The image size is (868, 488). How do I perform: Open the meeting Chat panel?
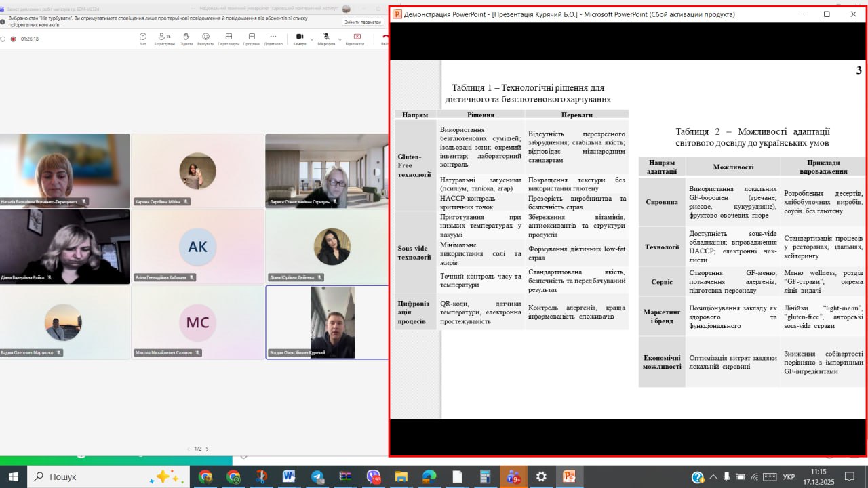[x=142, y=38]
